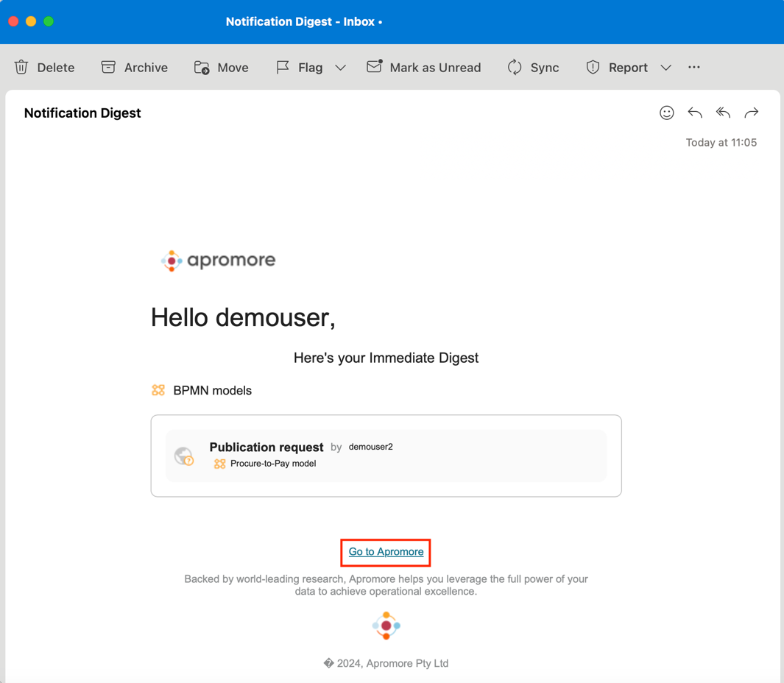The width and height of the screenshot is (784, 683).
Task: Choose Reply All arrow icon
Action: 723,113
